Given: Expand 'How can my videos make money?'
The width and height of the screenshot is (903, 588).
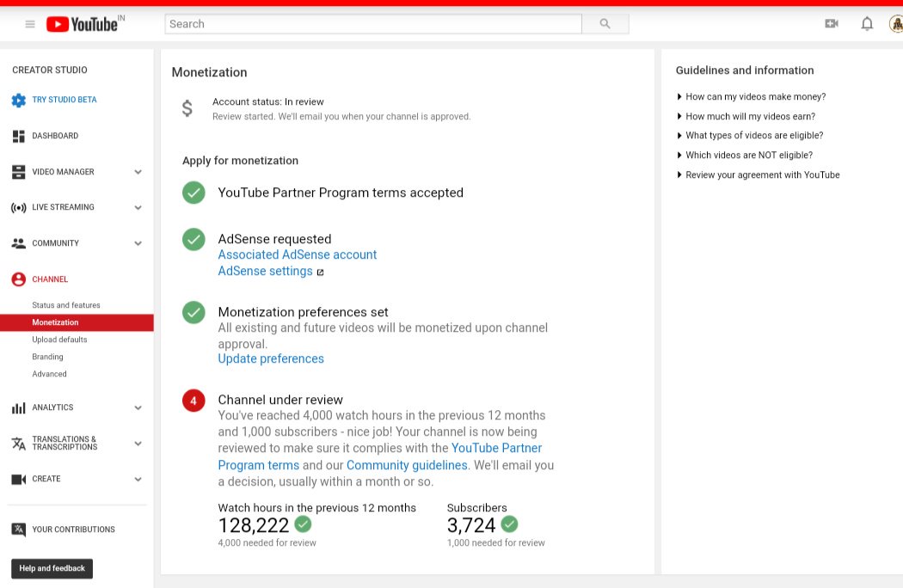Looking at the screenshot, I should (x=751, y=97).
